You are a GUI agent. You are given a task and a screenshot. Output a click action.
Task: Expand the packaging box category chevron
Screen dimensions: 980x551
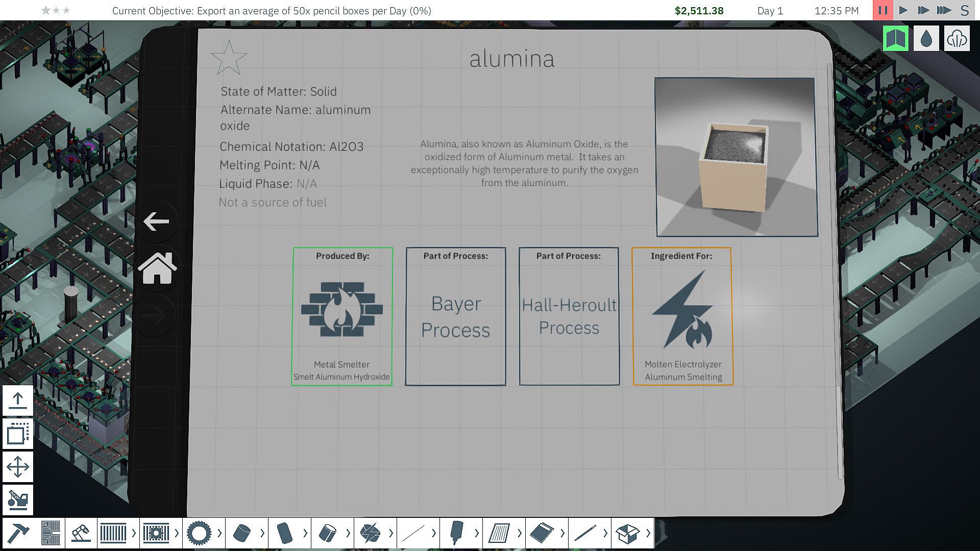648,534
